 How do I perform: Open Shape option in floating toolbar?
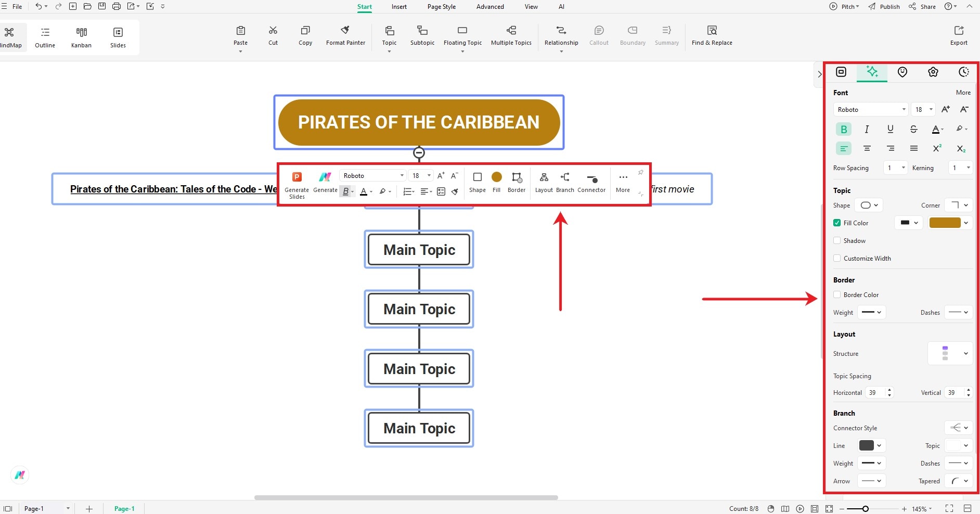[x=478, y=182]
